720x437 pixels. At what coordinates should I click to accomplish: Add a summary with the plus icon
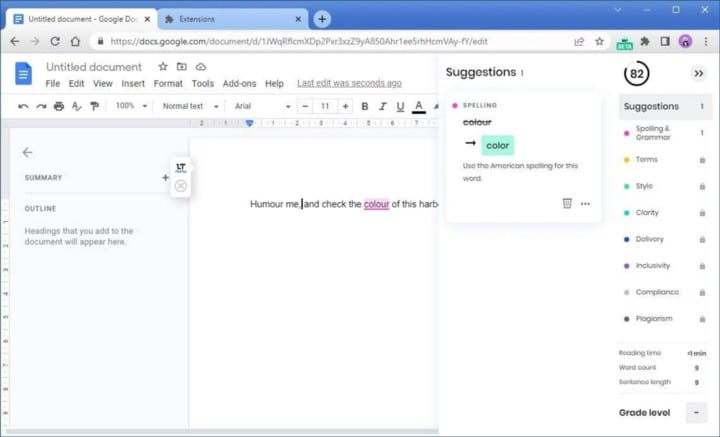165,178
